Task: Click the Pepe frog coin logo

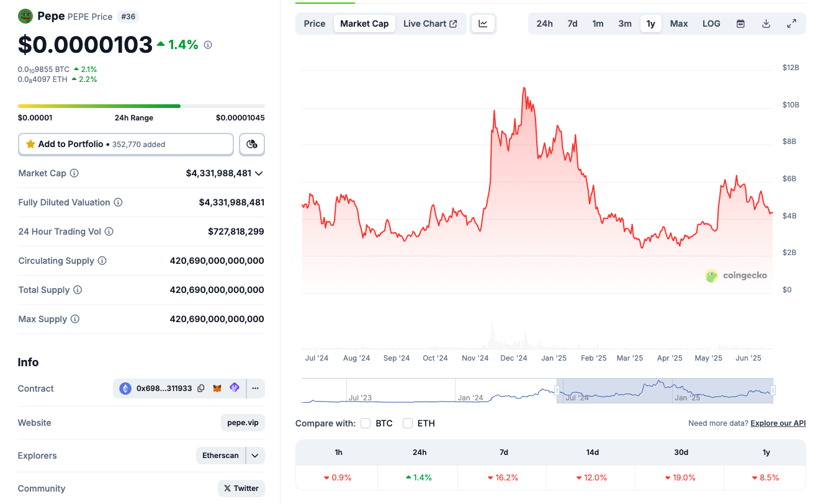Action: coord(25,16)
